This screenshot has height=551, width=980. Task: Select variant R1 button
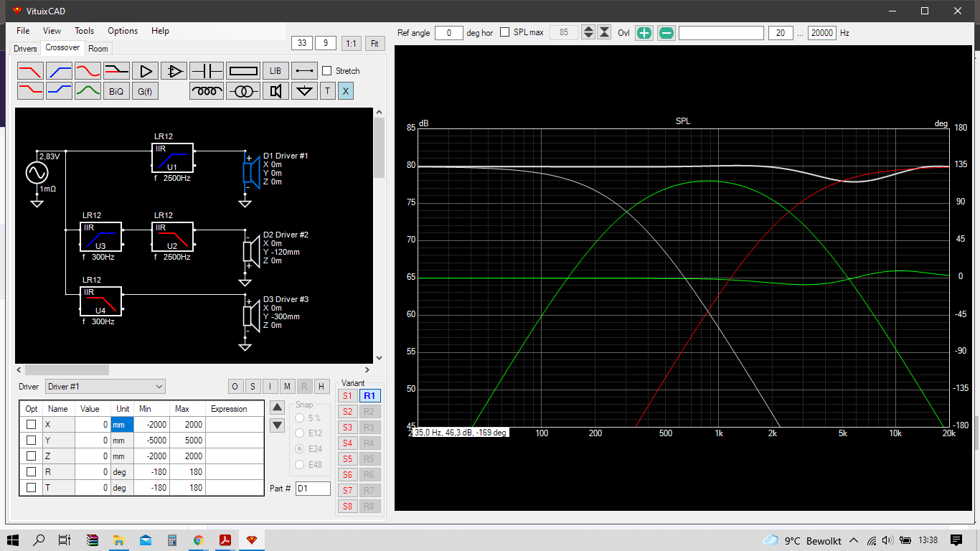(369, 395)
